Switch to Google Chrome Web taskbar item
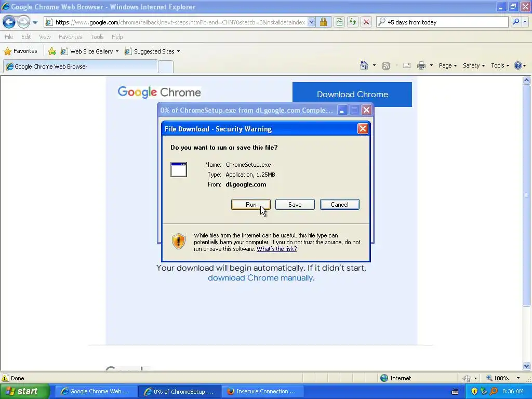 point(96,392)
